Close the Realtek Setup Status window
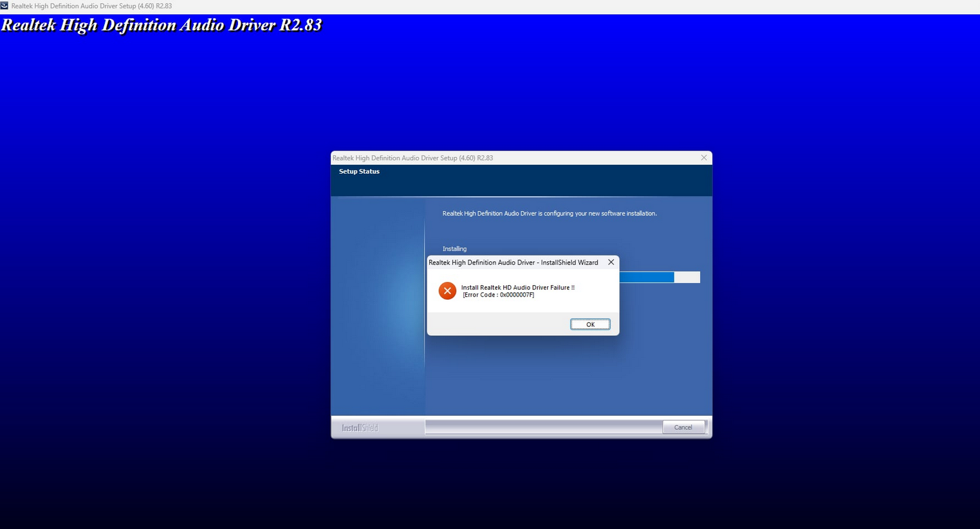The image size is (980, 529). coord(704,158)
